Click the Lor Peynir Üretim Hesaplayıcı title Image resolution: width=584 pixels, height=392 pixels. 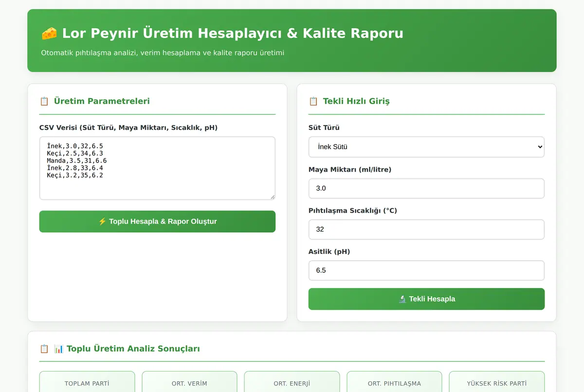pos(233,34)
